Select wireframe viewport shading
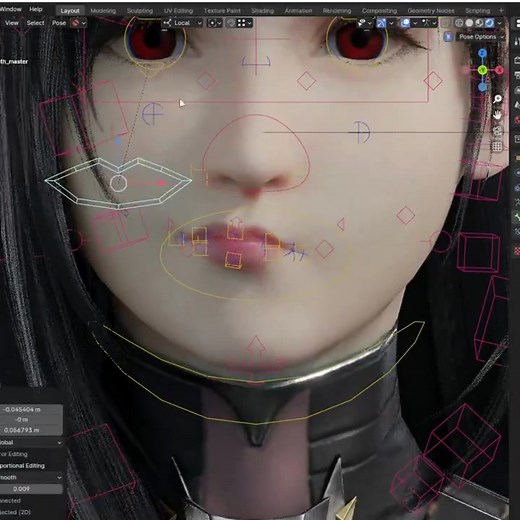Screen dimensions: 520x520 pos(459,23)
